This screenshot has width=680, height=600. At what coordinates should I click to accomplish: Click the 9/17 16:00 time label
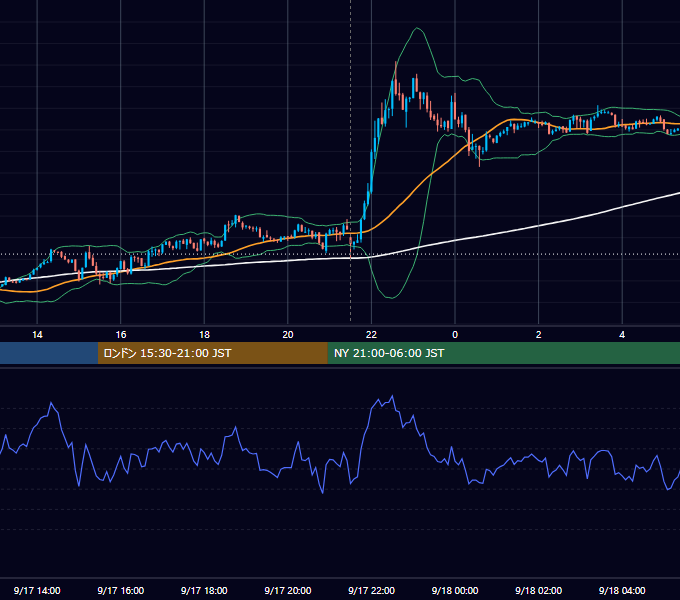click(x=121, y=590)
